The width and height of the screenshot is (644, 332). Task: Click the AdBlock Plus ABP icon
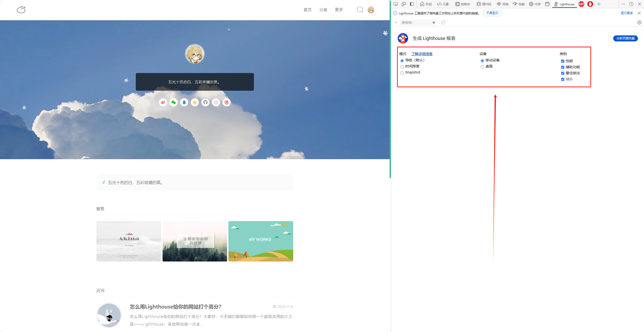(x=581, y=4)
